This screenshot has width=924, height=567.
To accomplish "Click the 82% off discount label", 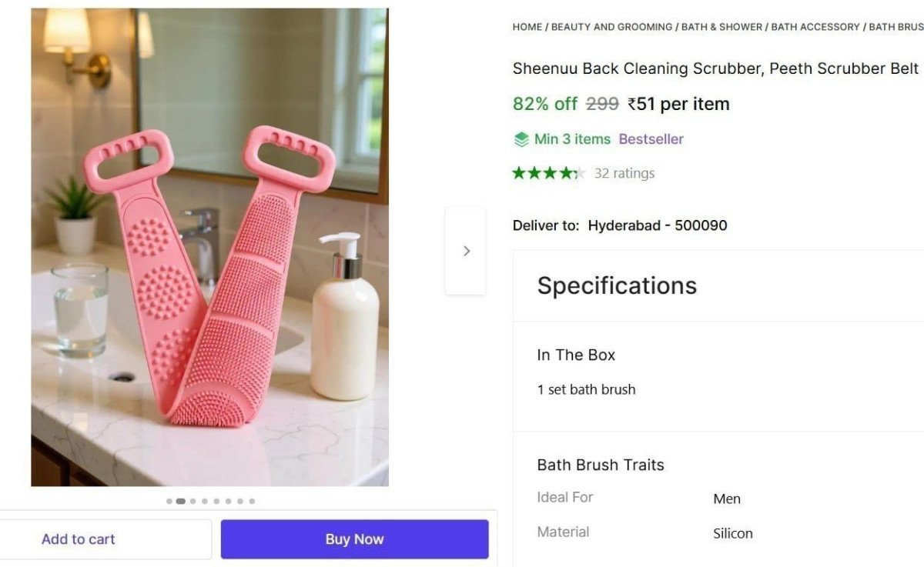I will click(544, 103).
